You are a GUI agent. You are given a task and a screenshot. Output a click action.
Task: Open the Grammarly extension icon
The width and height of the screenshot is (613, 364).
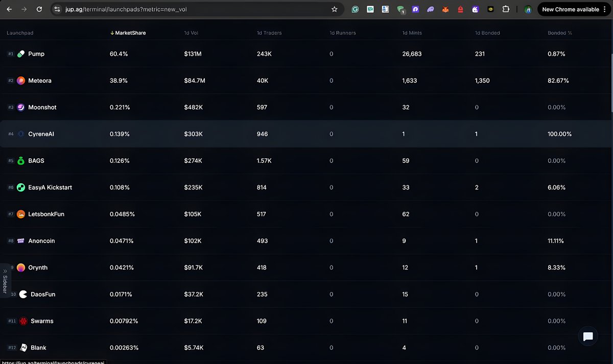point(355,9)
